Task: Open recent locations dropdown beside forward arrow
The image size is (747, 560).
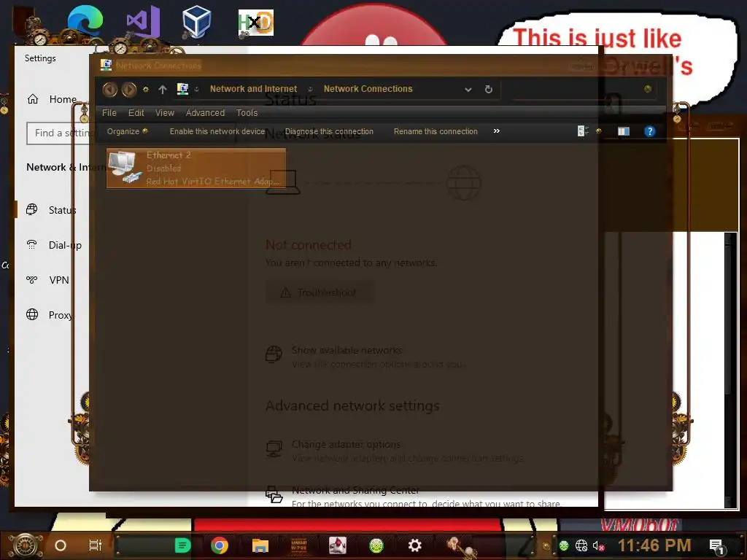Action: (x=146, y=89)
